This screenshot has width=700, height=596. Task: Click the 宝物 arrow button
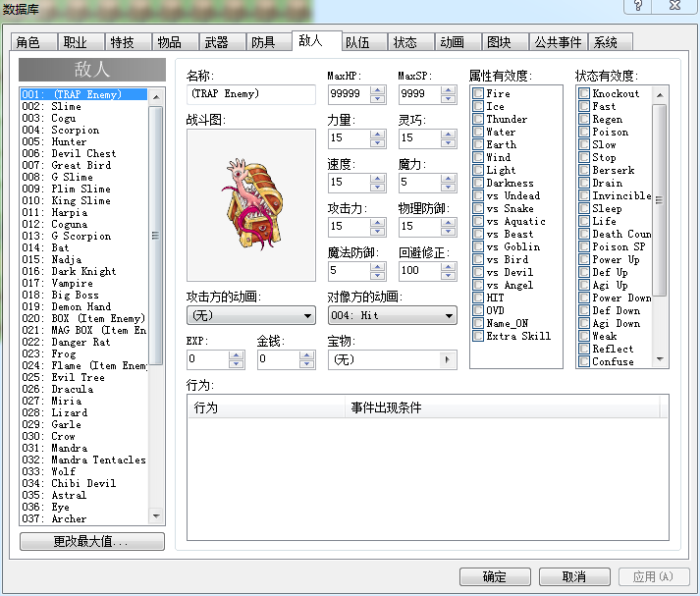pos(448,359)
